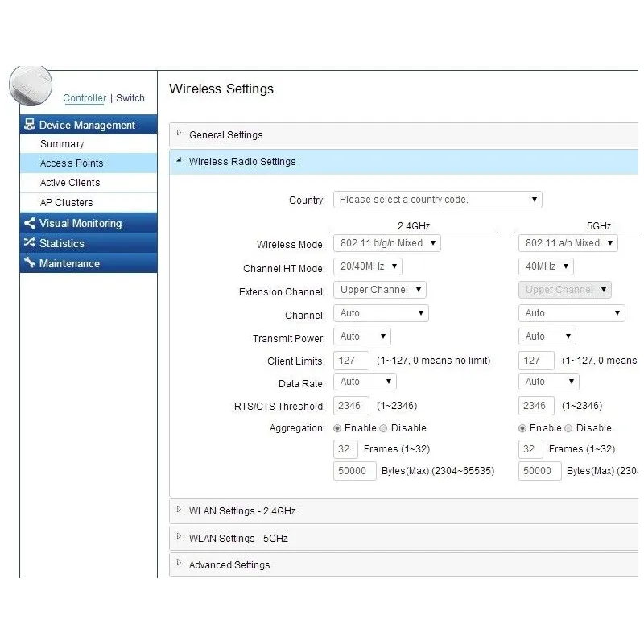Click the Visual Monitoring share icon
Screen dimensions: 644x644
pyautogui.click(x=30, y=223)
